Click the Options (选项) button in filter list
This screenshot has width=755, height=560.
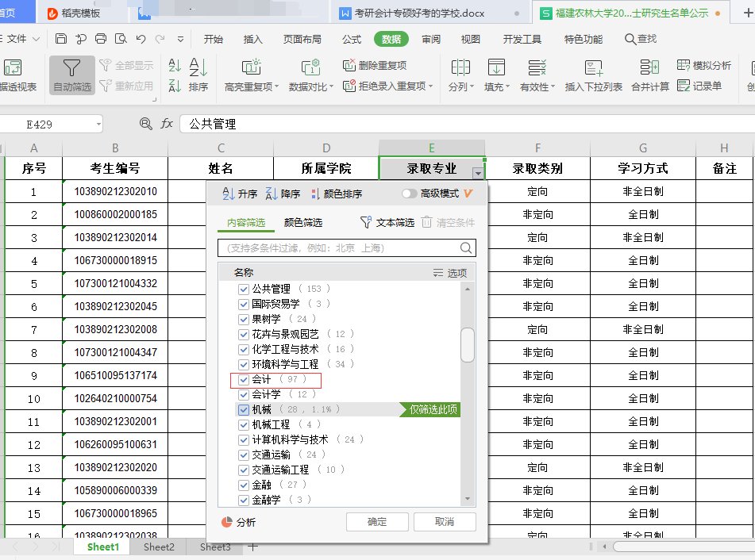click(449, 273)
